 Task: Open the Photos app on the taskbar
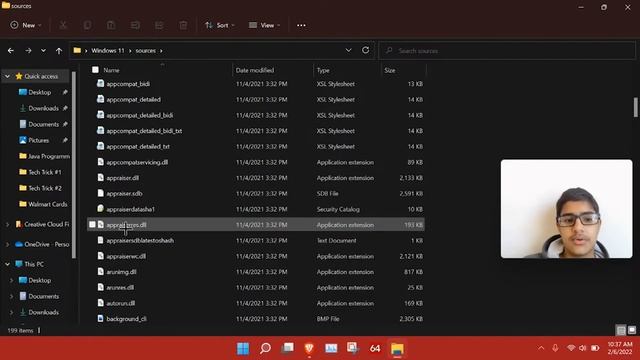(331, 348)
